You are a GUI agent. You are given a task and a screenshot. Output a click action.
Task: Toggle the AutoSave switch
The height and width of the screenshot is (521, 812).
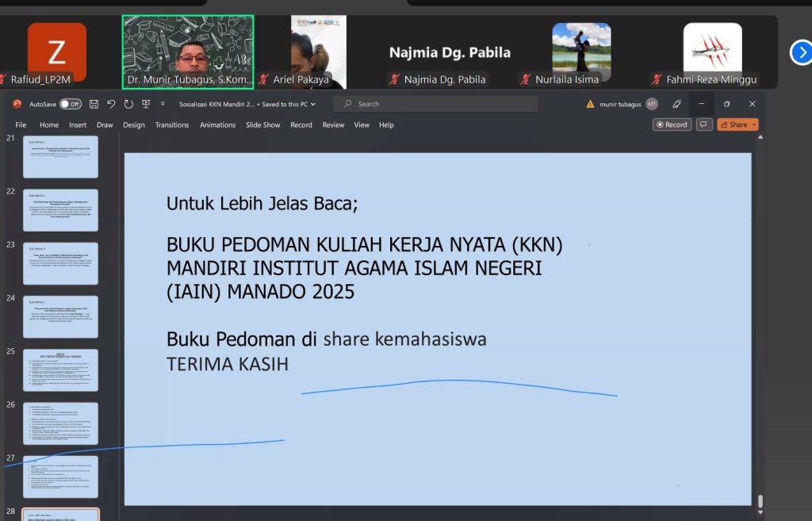tap(70, 104)
